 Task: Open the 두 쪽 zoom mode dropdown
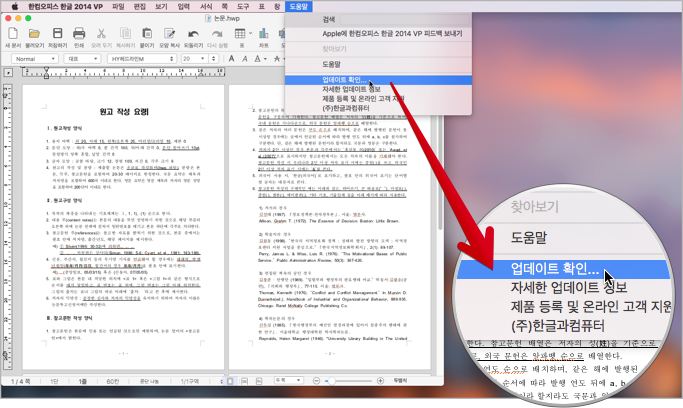point(288,381)
